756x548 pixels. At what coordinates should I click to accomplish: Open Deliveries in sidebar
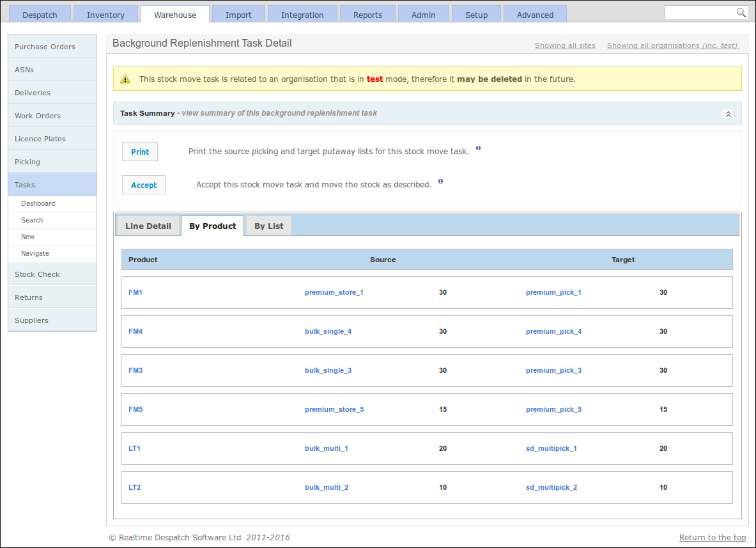click(x=52, y=93)
